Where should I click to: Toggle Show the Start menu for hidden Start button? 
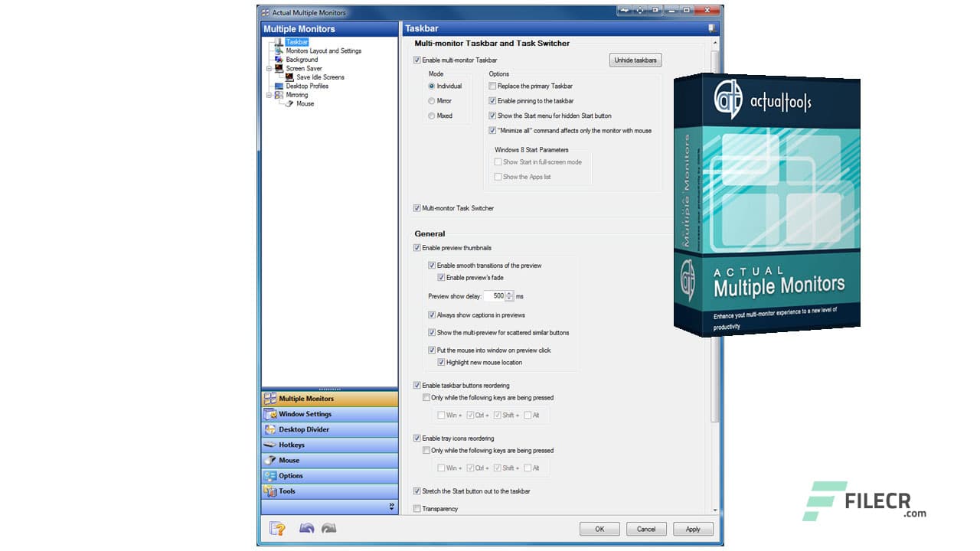click(x=492, y=116)
